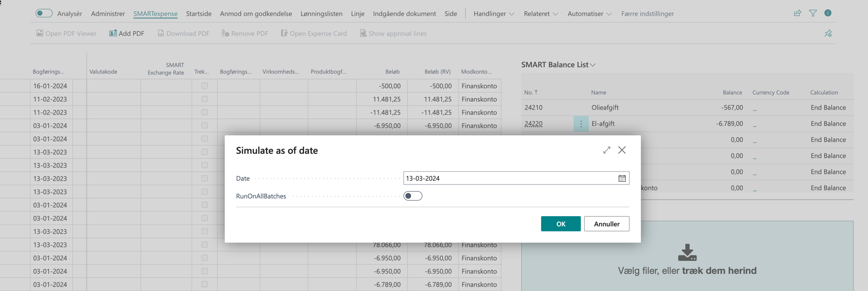Click the pin icon below toolbar
This screenshot has height=291, width=868.
[x=827, y=34]
